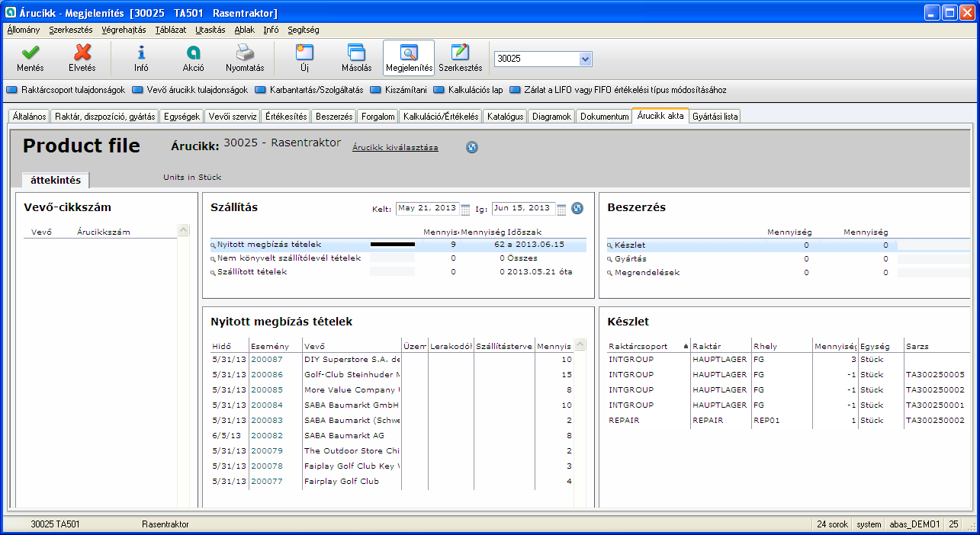Open the calendar icon beside the Kelt date
Image resolution: width=980 pixels, height=535 pixels.
pyautogui.click(x=465, y=209)
